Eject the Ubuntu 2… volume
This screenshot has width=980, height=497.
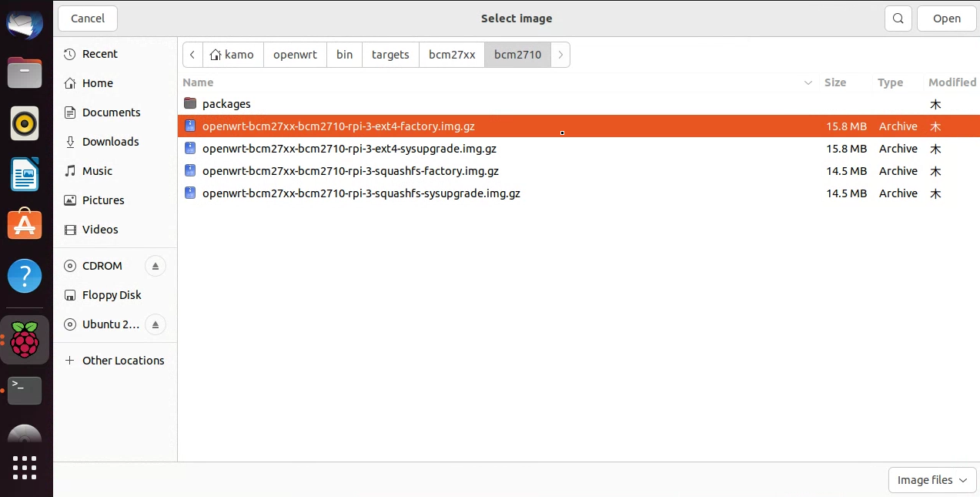point(156,324)
